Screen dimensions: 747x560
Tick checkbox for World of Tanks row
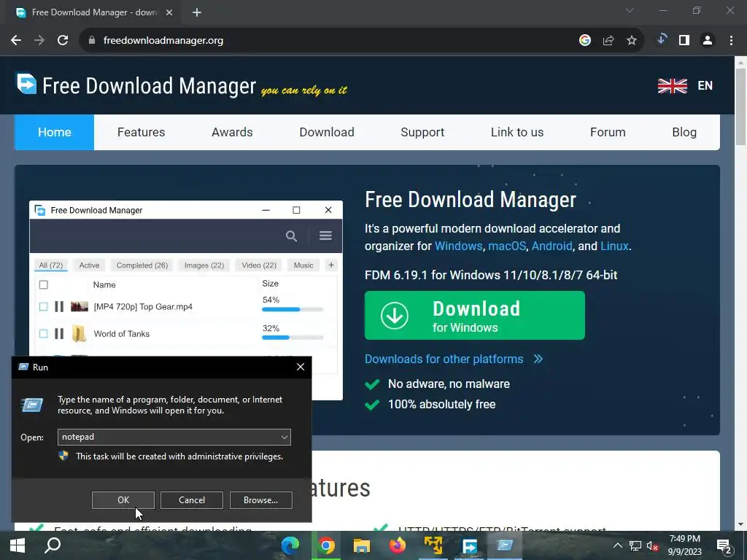pos(43,334)
